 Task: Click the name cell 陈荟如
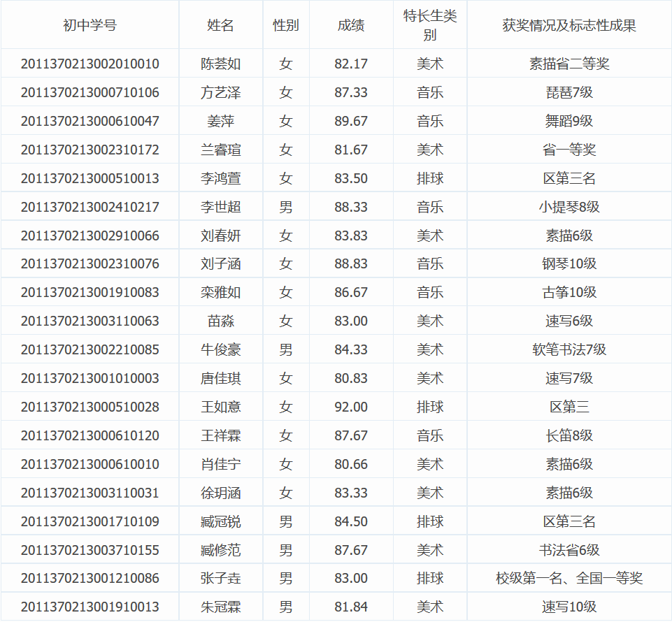220,64
